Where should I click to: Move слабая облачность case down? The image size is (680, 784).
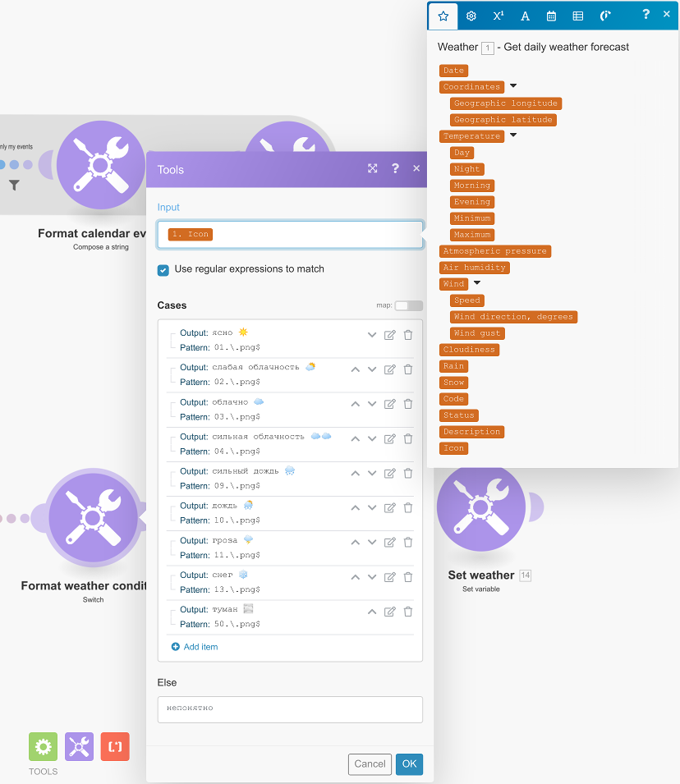tap(372, 369)
